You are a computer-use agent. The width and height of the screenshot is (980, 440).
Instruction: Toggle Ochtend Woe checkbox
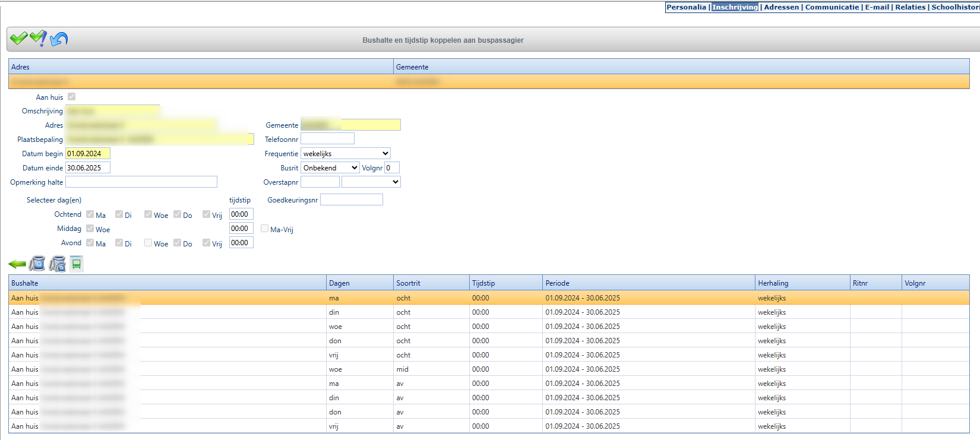148,214
